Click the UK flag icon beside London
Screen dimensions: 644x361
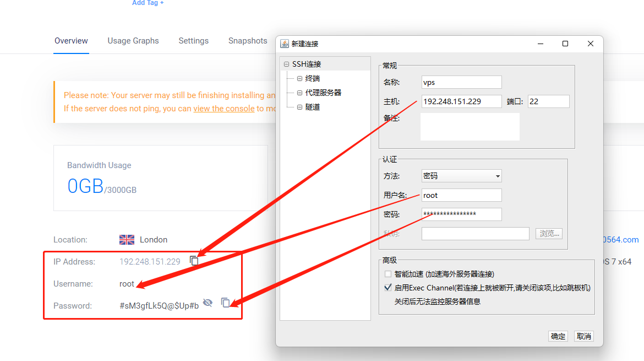click(x=127, y=240)
